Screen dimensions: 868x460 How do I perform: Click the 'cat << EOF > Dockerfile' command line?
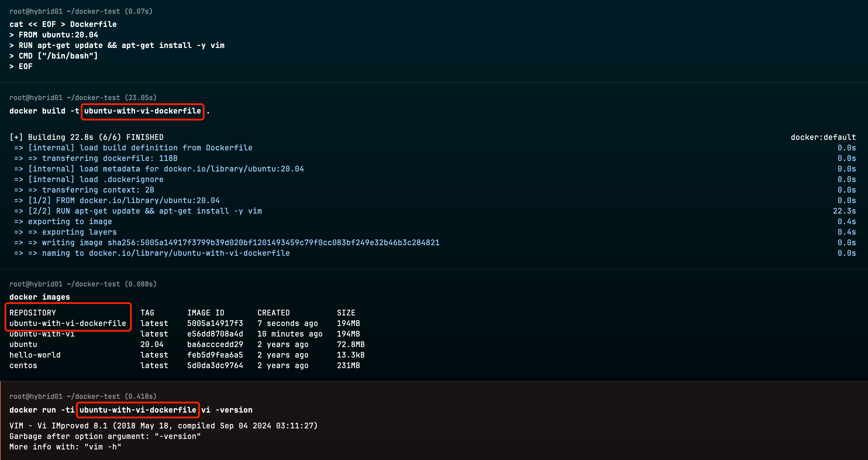pyautogui.click(x=63, y=24)
